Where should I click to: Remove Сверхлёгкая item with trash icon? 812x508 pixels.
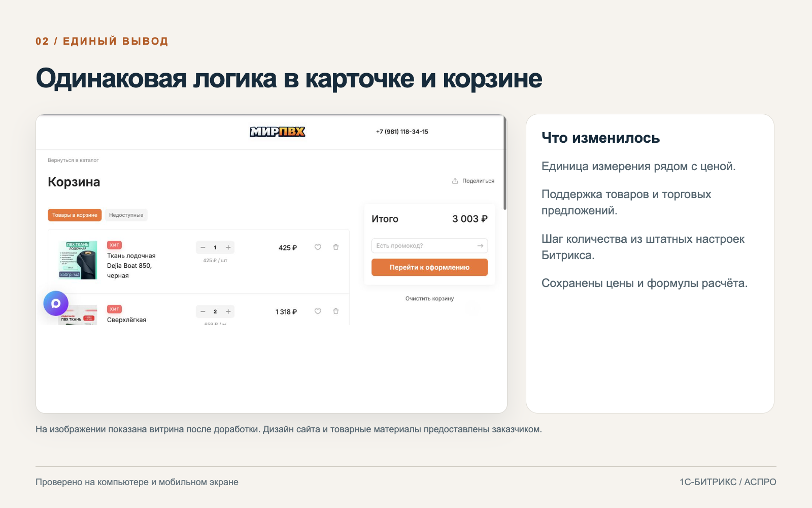coord(335,311)
